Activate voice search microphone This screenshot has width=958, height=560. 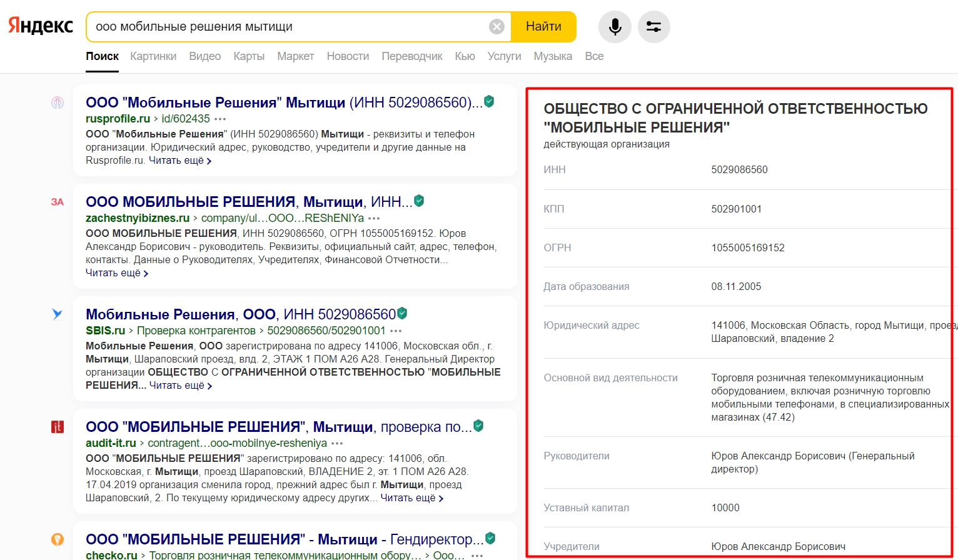(x=615, y=27)
